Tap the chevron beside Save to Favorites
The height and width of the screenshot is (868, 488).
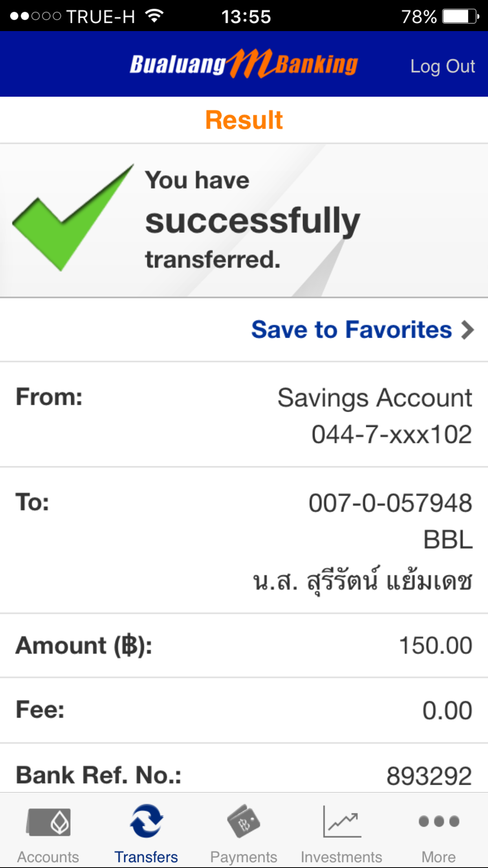[468, 330]
